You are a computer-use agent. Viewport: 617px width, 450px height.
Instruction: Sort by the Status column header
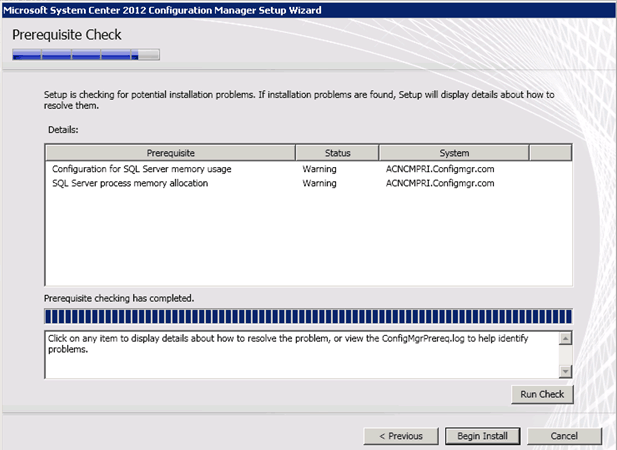click(337, 153)
